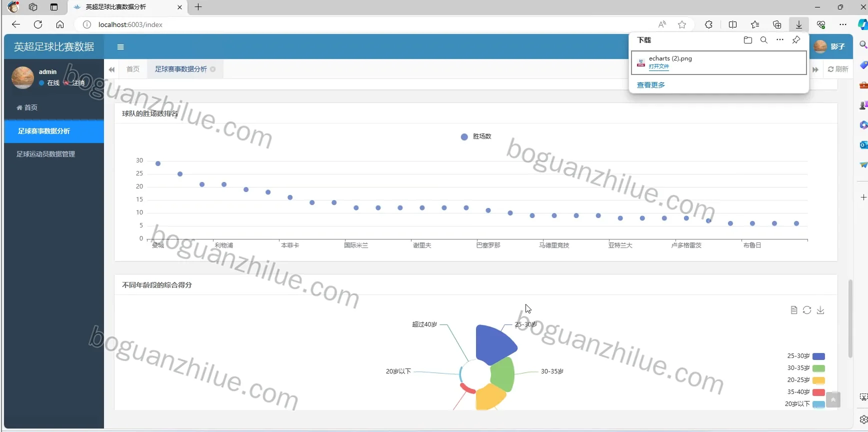The width and height of the screenshot is (868, 432).
Task: Select the 足球赛事数据分析 page tab
Action: pos(181,69)
